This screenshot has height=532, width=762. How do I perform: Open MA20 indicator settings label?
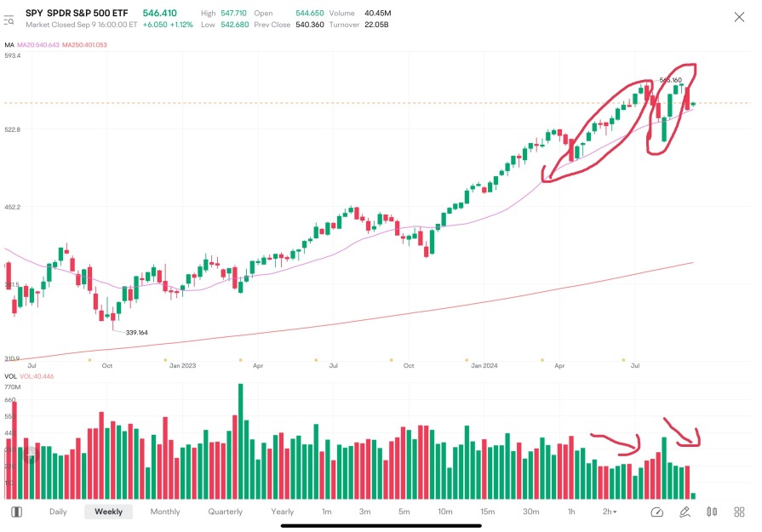(38, 45)
